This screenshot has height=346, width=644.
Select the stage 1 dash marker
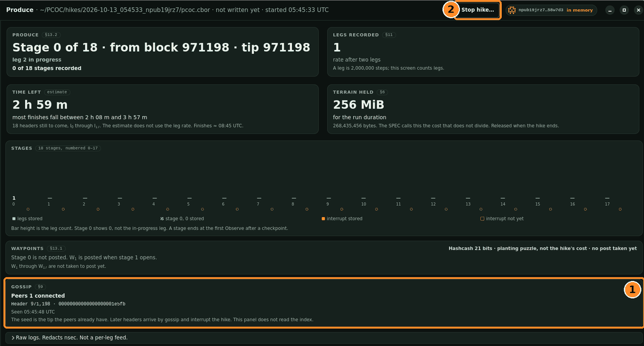[x=49, y=198]
